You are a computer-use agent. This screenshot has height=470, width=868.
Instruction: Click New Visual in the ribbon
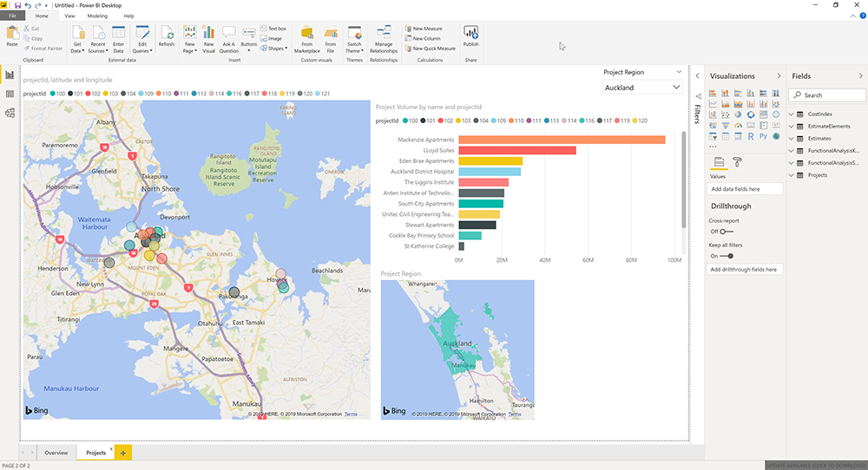click(x=208, y=39)
